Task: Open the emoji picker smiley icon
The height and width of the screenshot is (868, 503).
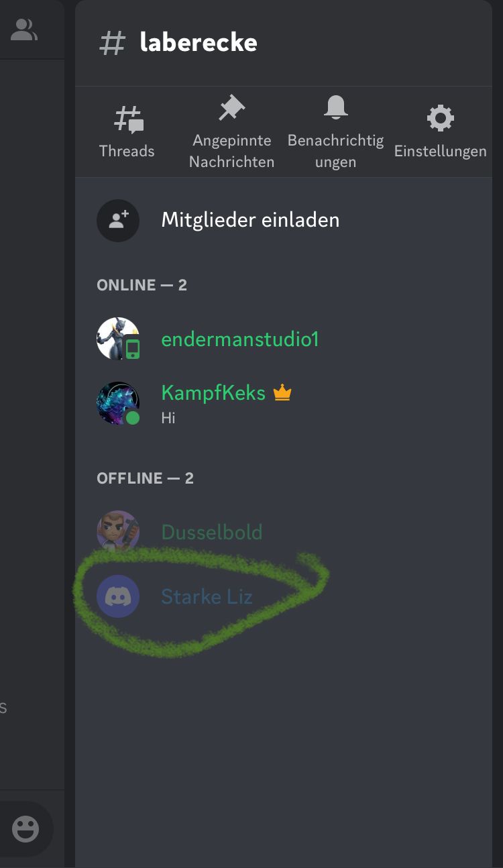Action: pyautogui.click(x=25, y=829)
